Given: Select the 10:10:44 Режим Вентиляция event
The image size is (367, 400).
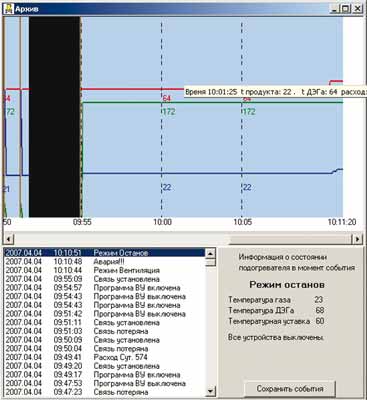Looking at the screenshot, I should point(105,270).
